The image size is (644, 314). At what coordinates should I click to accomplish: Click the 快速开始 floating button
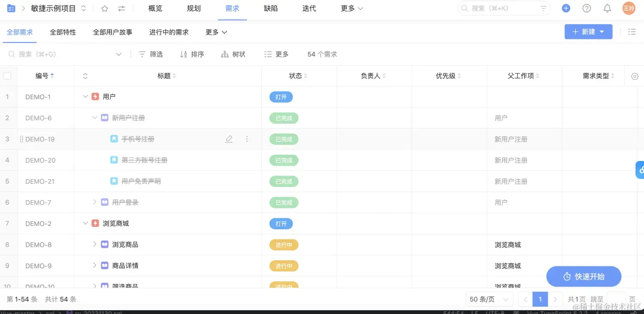pyautogui.click(x=584, y=277)
